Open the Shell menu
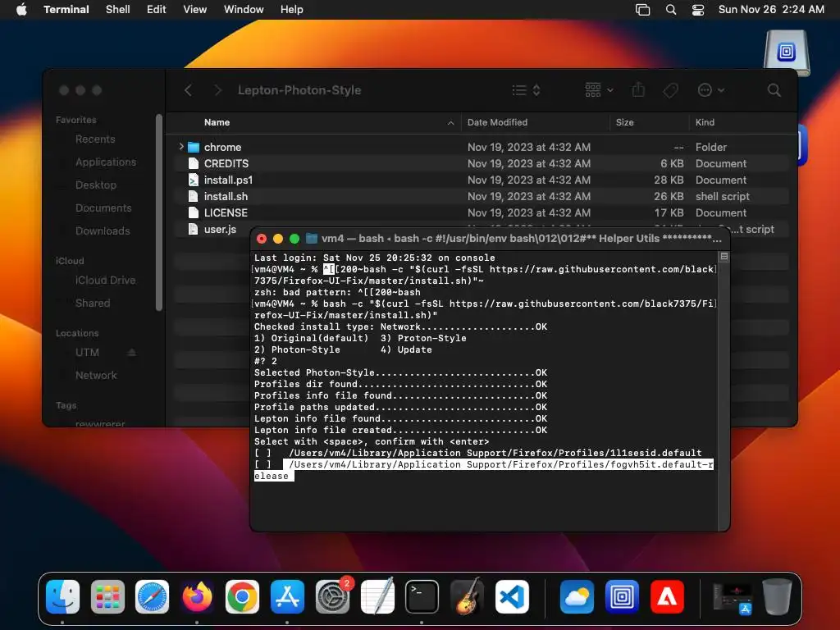The image size is (840, 630). tap(117, 10)
